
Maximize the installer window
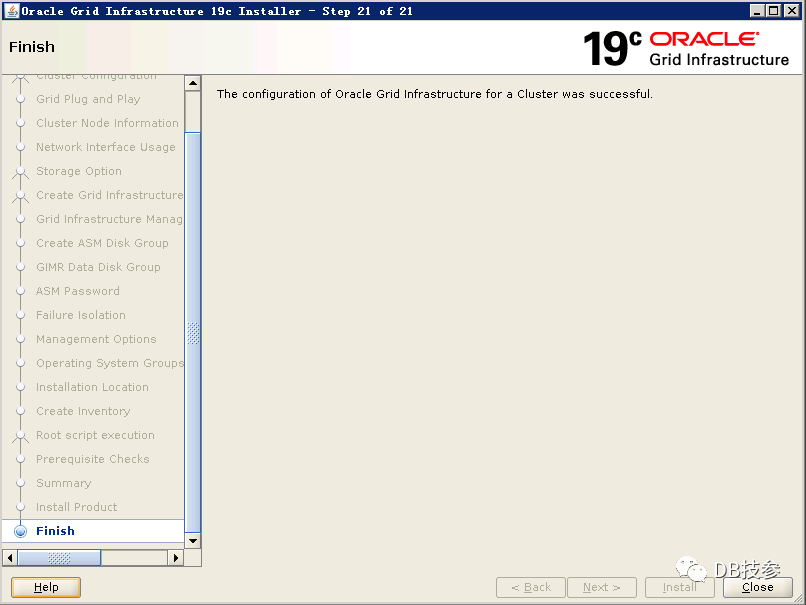tap(774, 10)
